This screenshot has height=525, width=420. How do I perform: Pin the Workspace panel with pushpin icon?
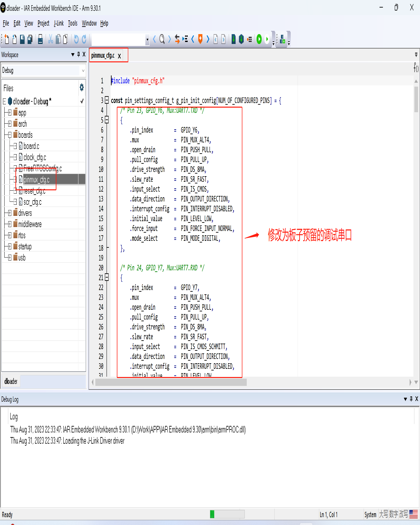[x=78, y=54]
